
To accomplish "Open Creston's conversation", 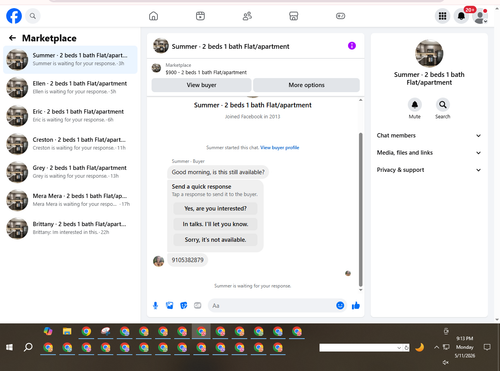I will point(70,144).
